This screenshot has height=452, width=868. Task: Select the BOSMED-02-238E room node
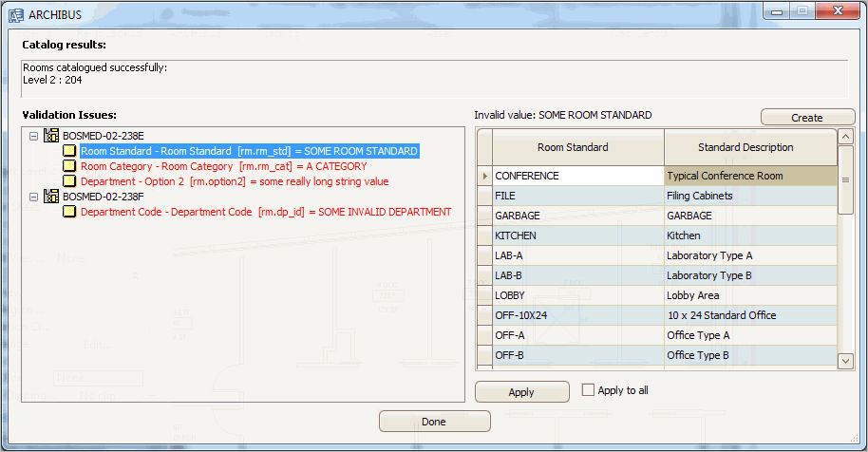click(x=103, y=136)
